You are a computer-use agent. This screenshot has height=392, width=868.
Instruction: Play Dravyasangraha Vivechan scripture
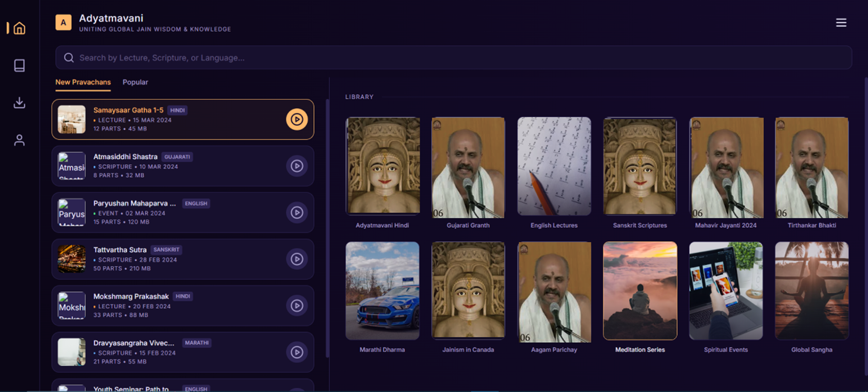point(297,352)
